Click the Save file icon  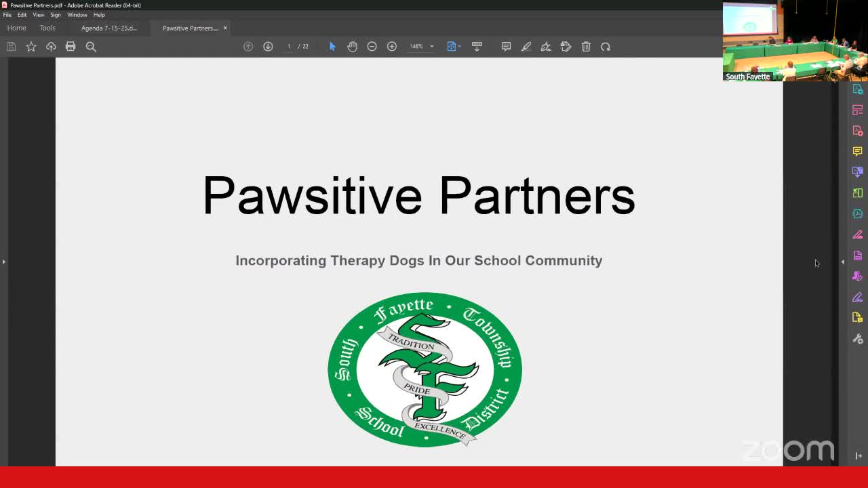pos(11,47)
